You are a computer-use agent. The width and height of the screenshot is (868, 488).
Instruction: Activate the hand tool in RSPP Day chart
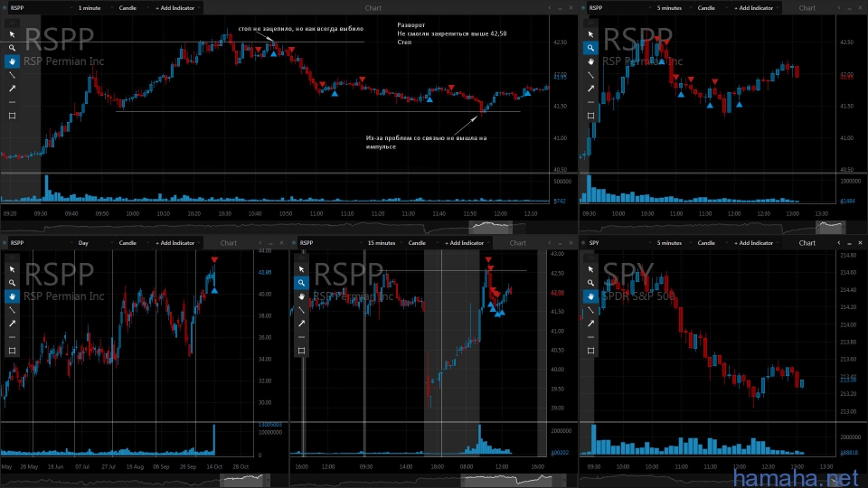coord(12,296)
